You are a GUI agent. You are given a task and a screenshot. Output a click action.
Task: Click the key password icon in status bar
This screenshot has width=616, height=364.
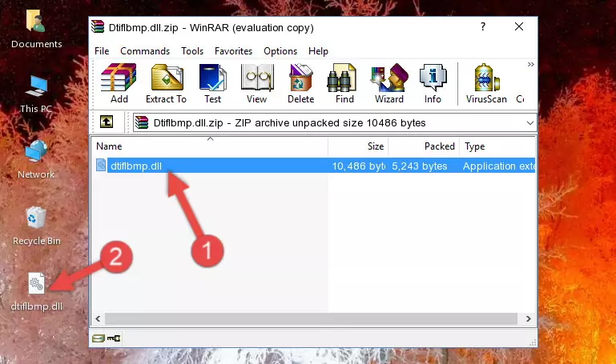(114, 338)
